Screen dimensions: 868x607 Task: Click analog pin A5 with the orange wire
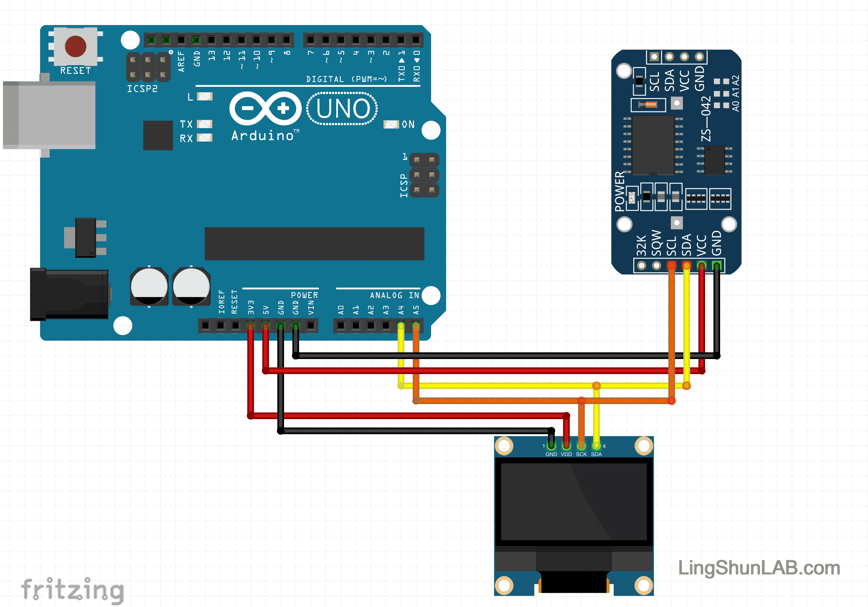pyautogui.click(x=416, y=326)
